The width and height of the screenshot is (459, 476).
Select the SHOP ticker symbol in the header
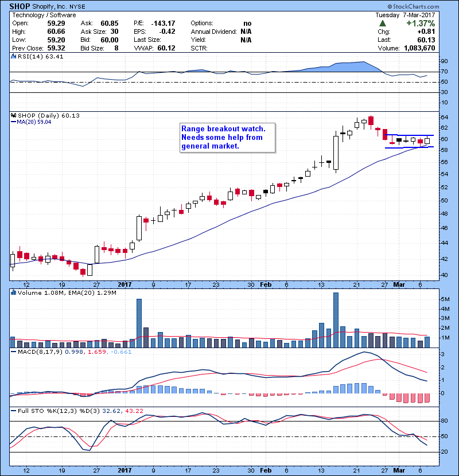(x=20, y=6)
